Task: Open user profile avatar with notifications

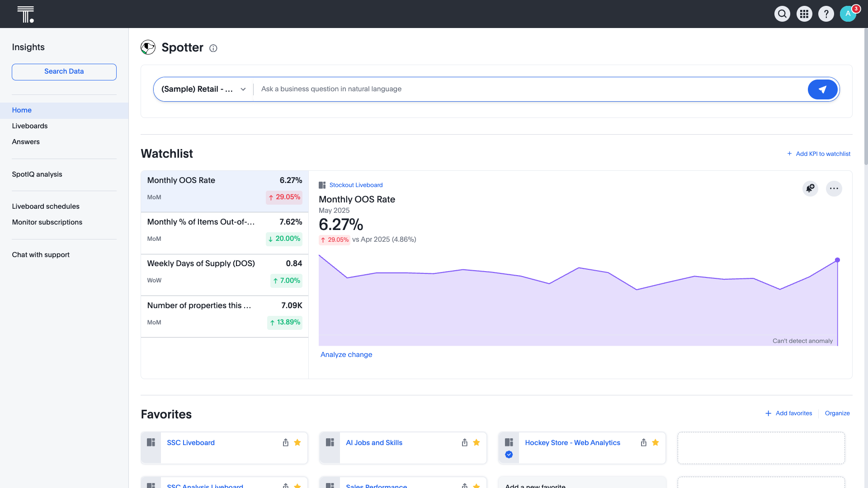Action: 848,14
